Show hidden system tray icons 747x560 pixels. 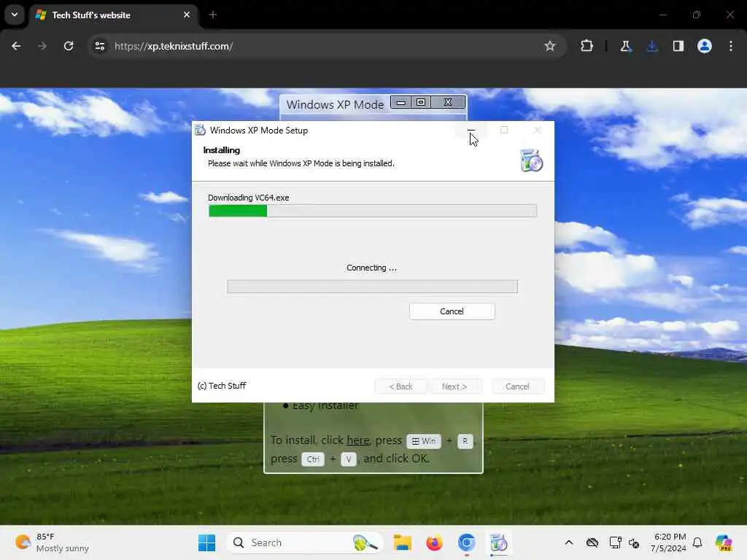click(x=569, y=542)
